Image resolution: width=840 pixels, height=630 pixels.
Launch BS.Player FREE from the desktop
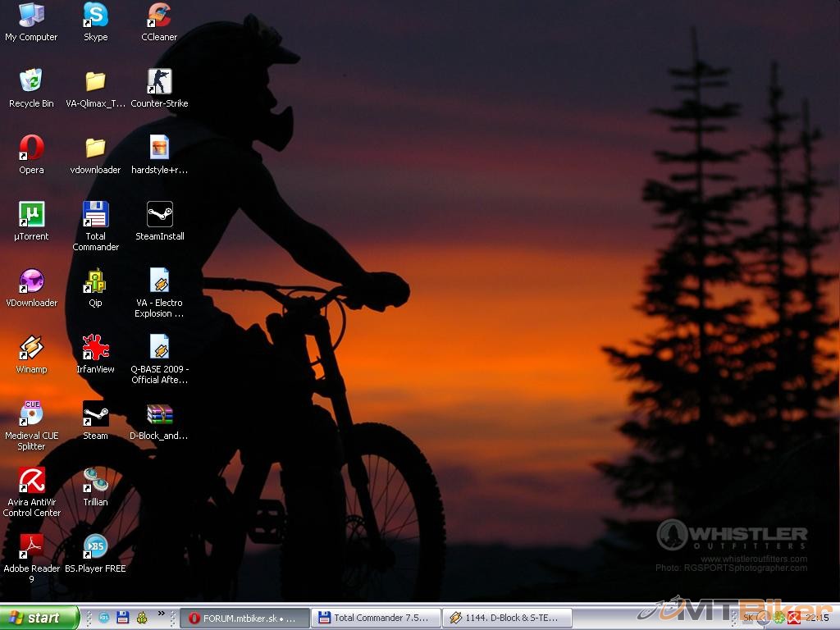click(95, 546)
